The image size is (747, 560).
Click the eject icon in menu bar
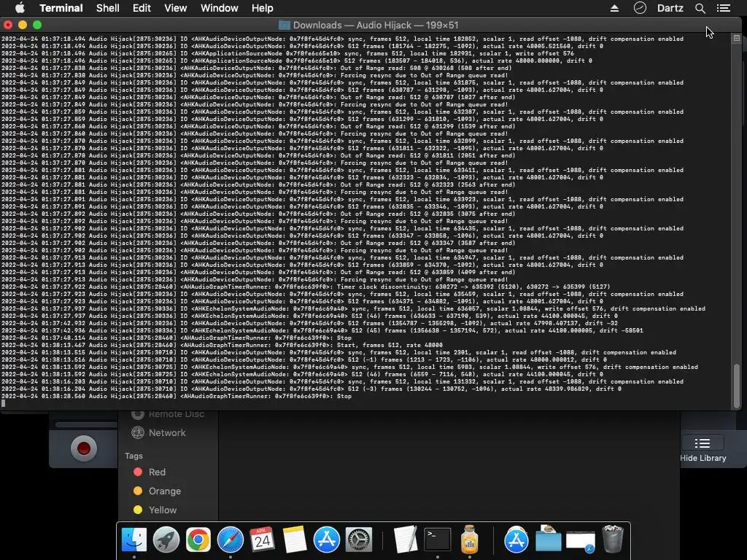tap(614, 8)
